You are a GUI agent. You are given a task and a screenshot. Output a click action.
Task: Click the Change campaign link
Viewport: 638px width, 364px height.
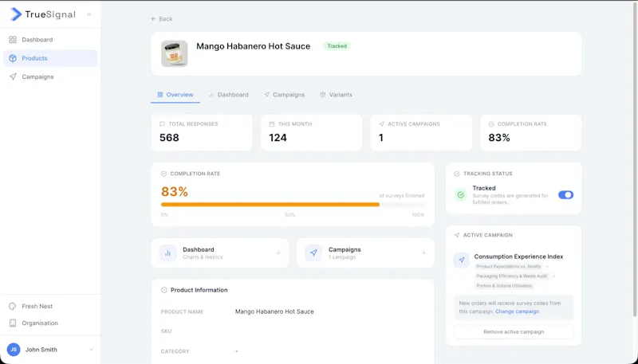[517, 311]
